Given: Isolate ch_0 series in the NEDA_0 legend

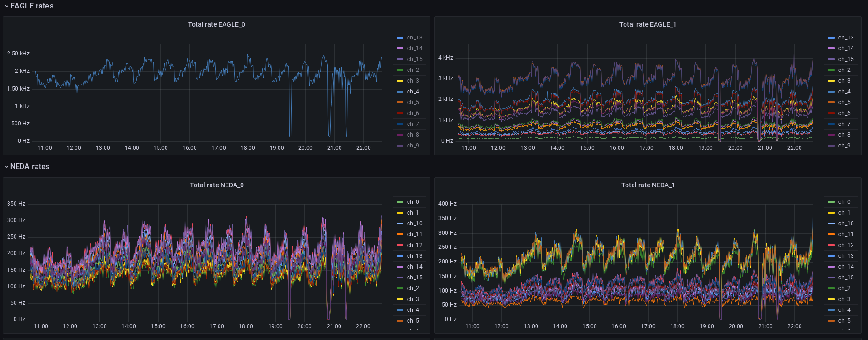Looking at the screenshot, I should tap(413, 202).
